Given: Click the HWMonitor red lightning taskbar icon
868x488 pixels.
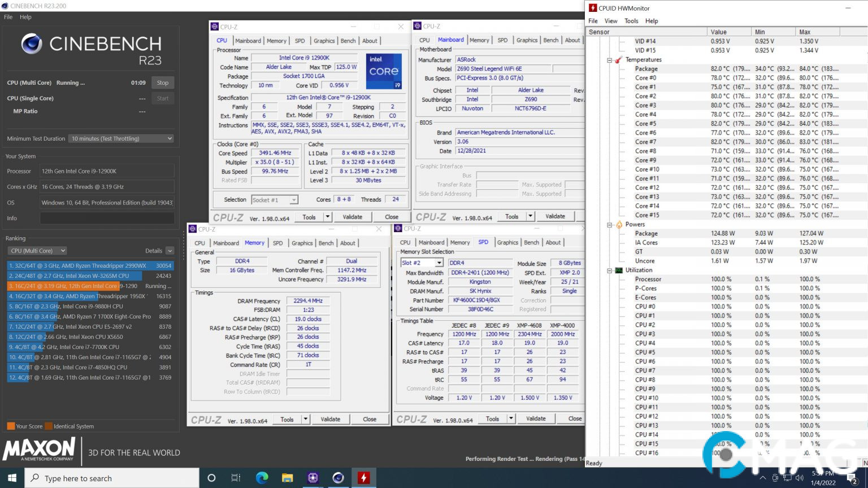Looking at the screenshot, I should (363, 477).
